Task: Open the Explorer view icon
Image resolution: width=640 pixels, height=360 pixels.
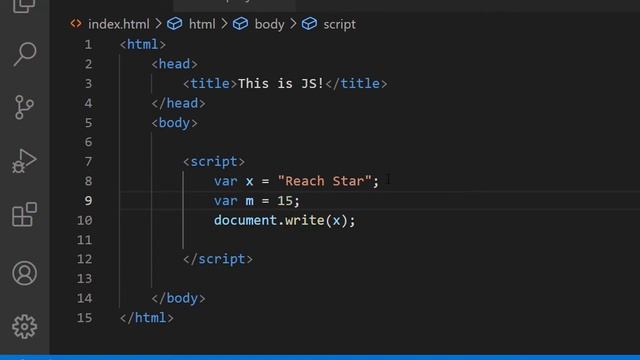Action: point(24,6)
